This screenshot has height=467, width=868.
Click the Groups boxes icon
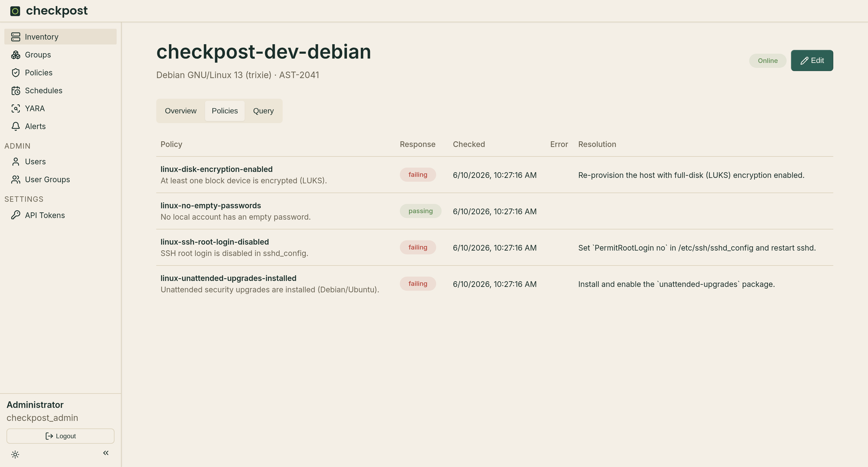point(15,55)
